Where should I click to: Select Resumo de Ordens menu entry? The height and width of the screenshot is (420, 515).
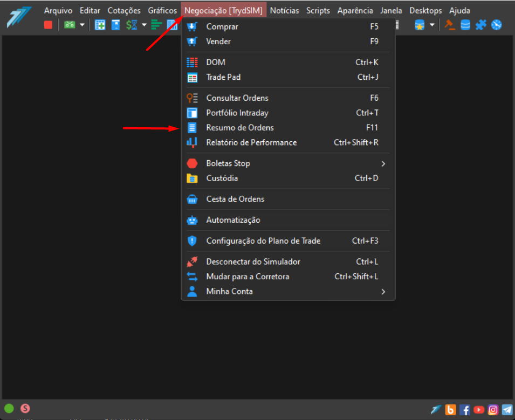288,128
